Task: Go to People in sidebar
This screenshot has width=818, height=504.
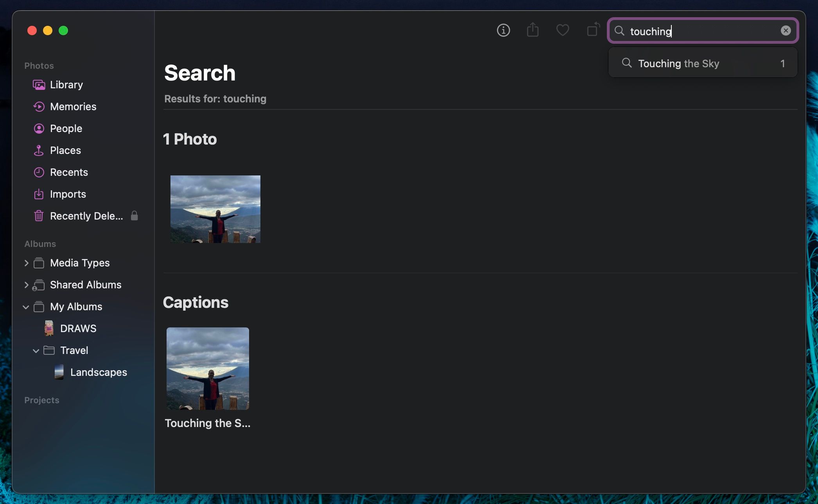Action: tap(66, 129)
